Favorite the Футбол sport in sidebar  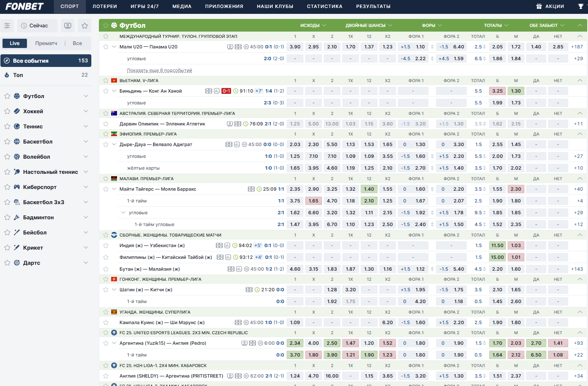tap(7, 96)
